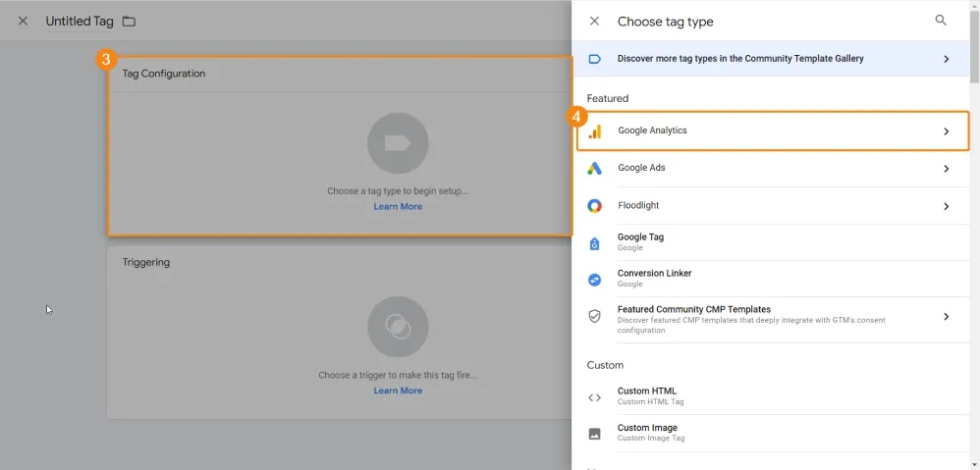Screen dimensions: 980x470
Task: Expand the Google Analytics chevron
Action: tap(947, 131)
